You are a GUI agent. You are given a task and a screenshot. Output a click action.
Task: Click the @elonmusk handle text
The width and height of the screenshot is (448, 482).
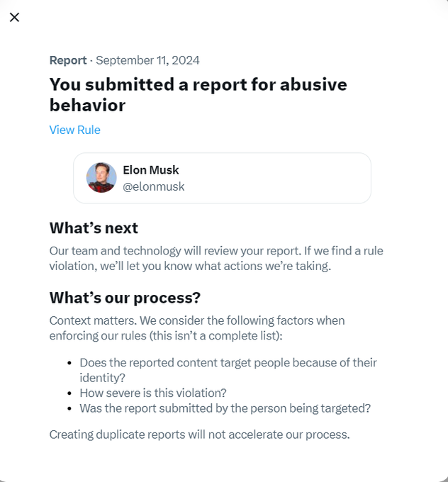coord(153,186)
